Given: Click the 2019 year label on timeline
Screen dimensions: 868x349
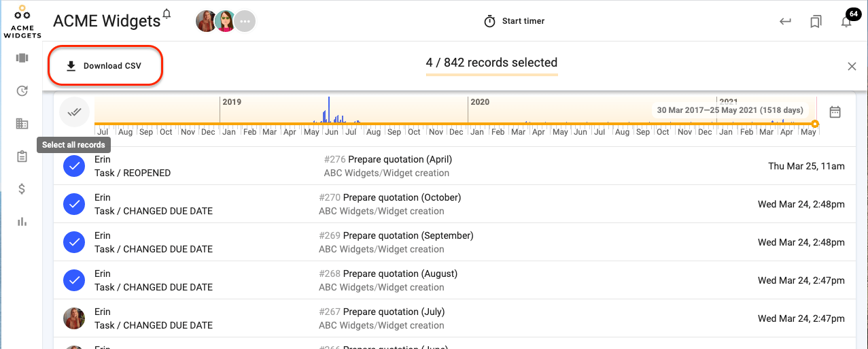Looking at the screenshot, I should tap(232, 102).
